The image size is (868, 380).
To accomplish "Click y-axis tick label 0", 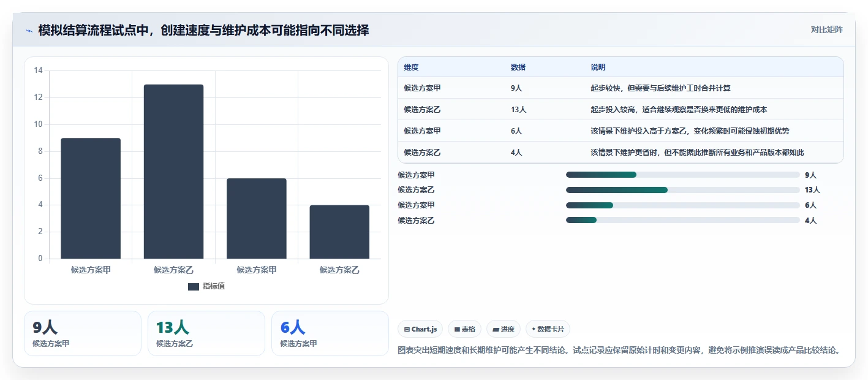I will (x=40, y=259).
